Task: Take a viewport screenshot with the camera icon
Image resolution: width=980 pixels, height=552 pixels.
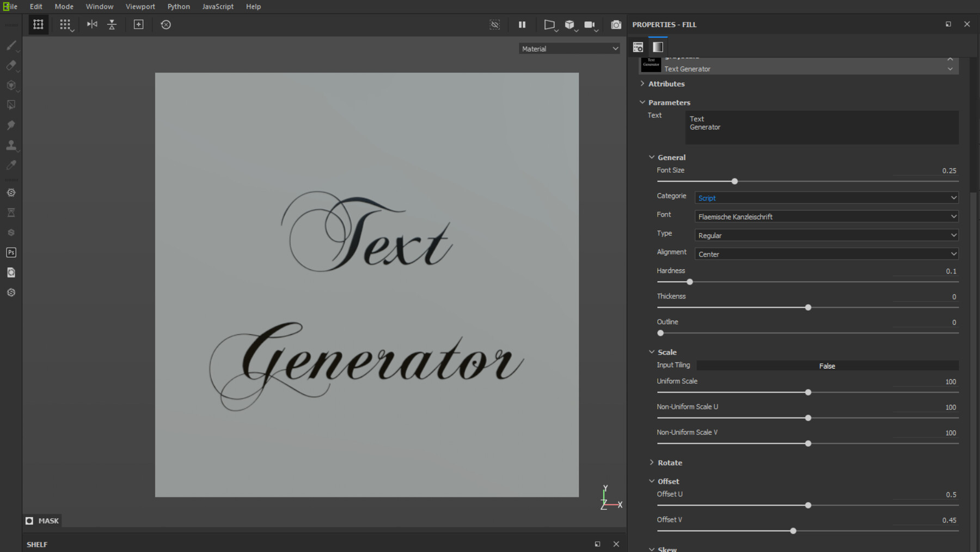Action: click(x=616, y=25)
